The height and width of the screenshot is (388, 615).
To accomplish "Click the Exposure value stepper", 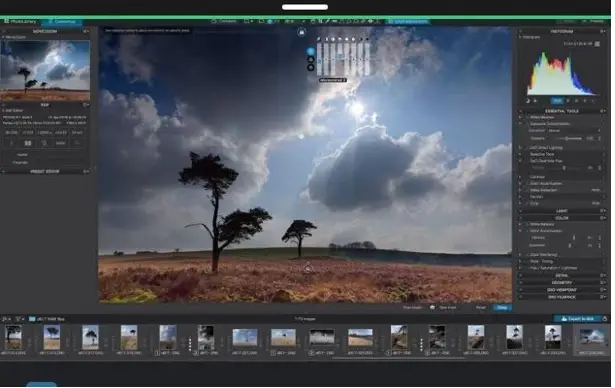I will [599, 138].
